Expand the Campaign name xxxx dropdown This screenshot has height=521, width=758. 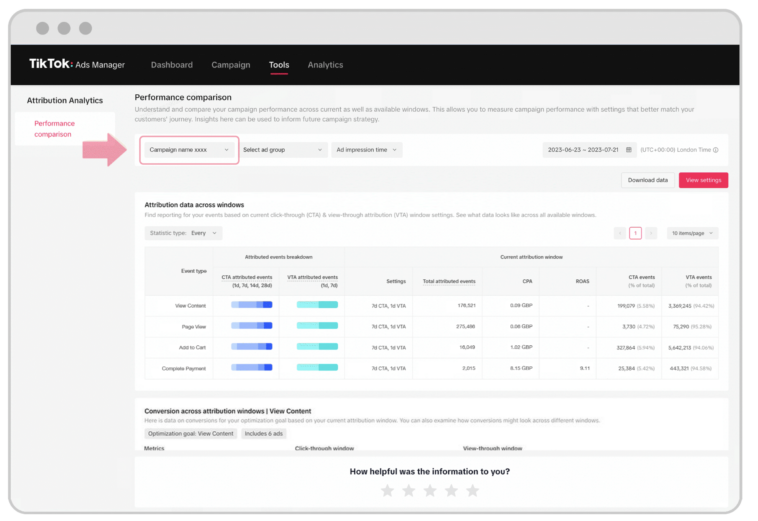pos(189,150)
